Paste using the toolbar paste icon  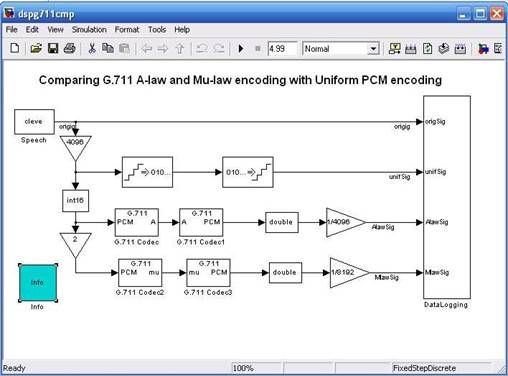(124, 49)
